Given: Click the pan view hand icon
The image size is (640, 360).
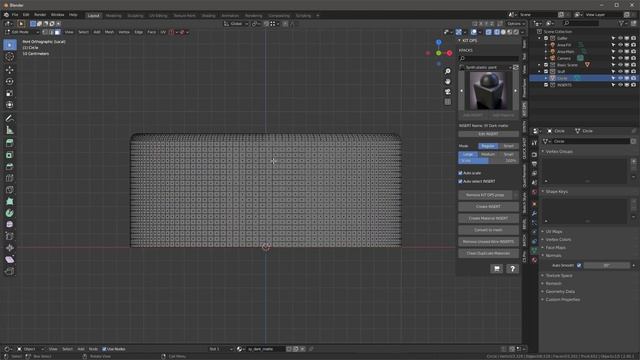Looking at the screenshot, I should tap(448, 82).
